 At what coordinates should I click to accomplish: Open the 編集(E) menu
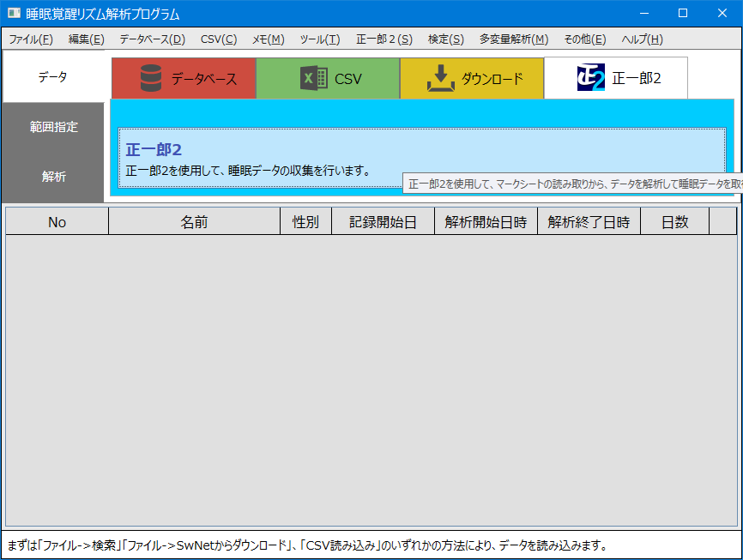tap(87, 39)
